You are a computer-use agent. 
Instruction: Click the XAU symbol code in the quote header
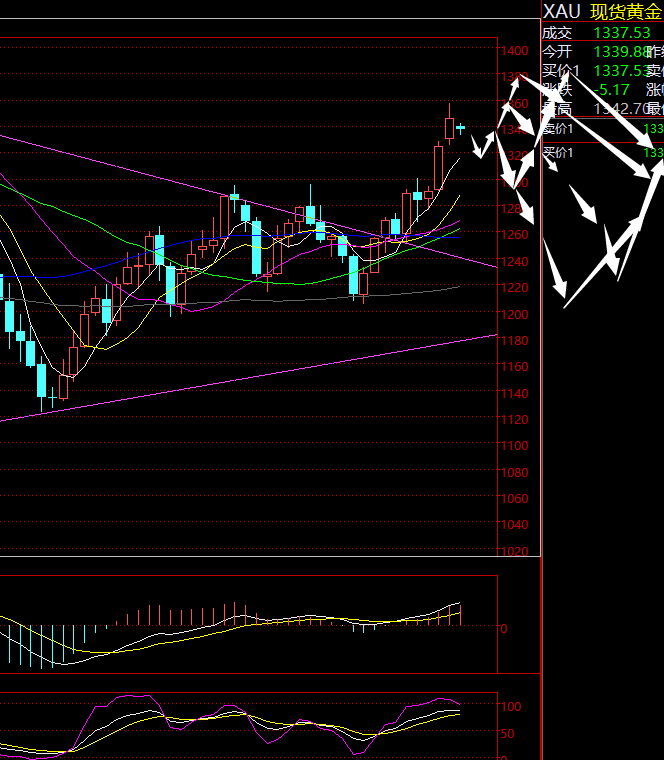coord(561,11)
